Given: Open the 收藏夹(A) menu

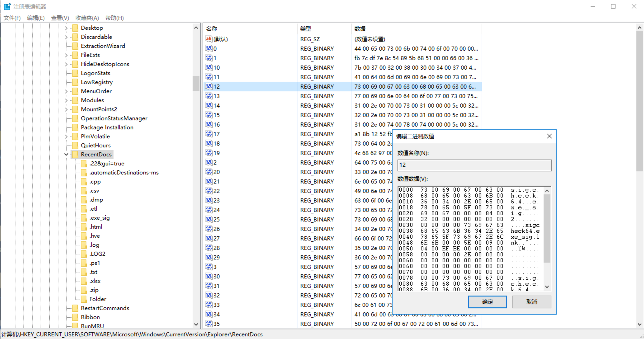Looking at the screenshot, I should tap(87, 18).
